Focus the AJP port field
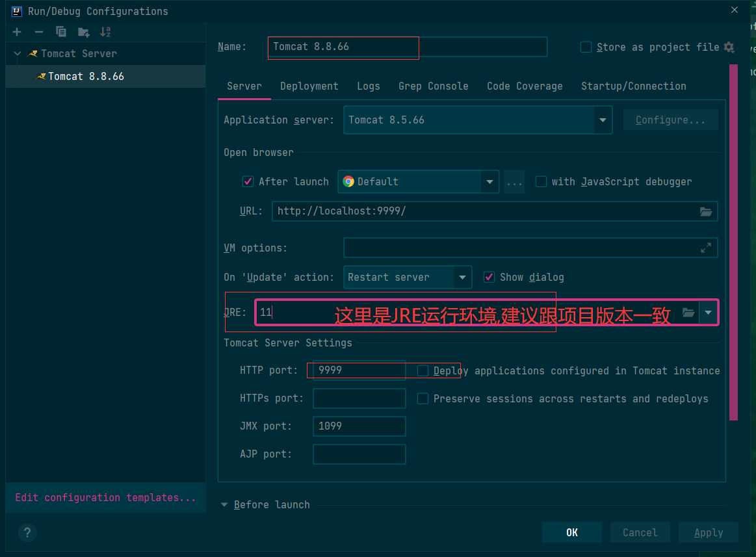756x557 pixels. point(359,454)
